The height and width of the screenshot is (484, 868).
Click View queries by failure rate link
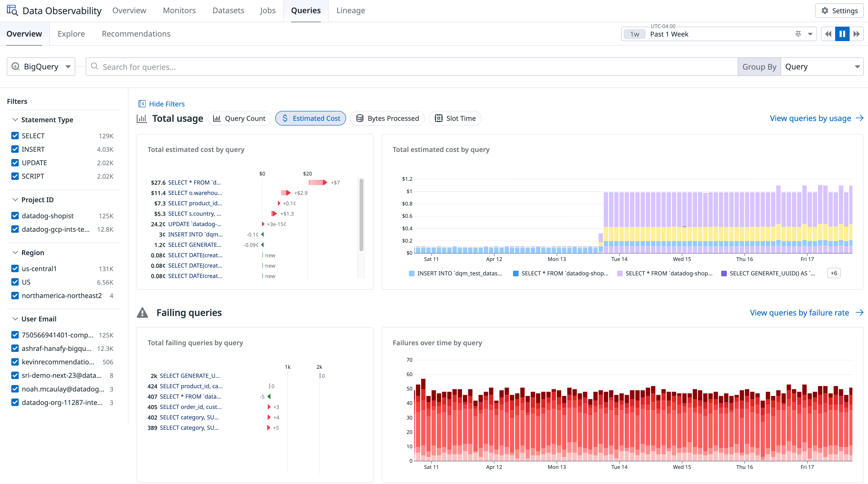click(x=799, y=313)
